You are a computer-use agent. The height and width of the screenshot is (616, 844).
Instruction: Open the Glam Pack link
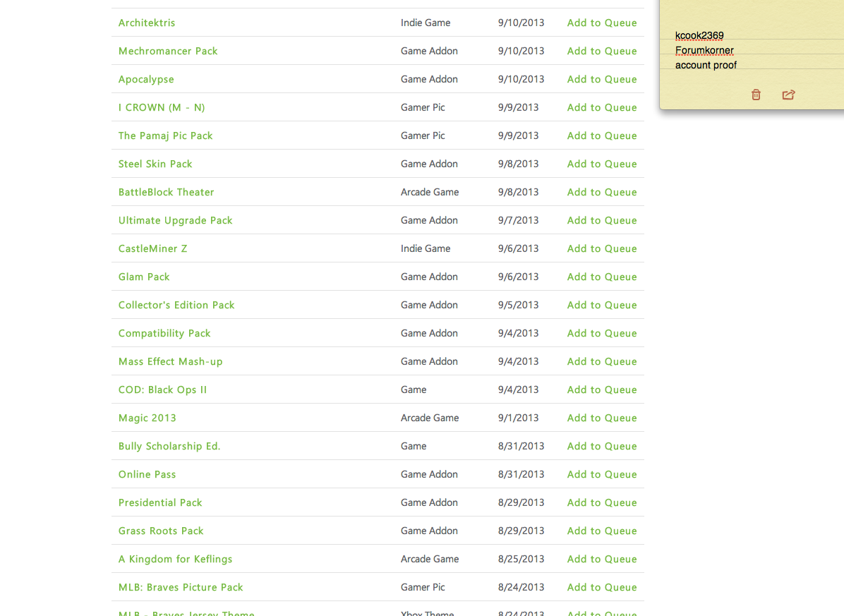[144, 277]
